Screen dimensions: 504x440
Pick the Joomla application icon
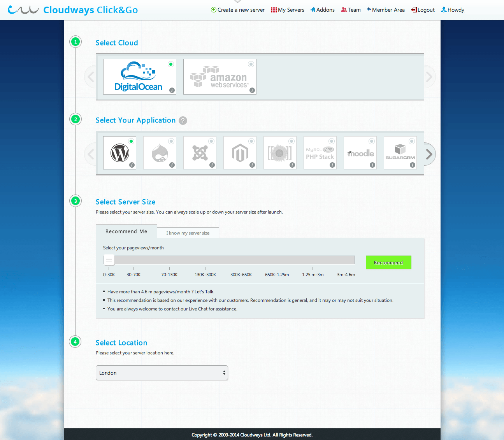[200, 153]
